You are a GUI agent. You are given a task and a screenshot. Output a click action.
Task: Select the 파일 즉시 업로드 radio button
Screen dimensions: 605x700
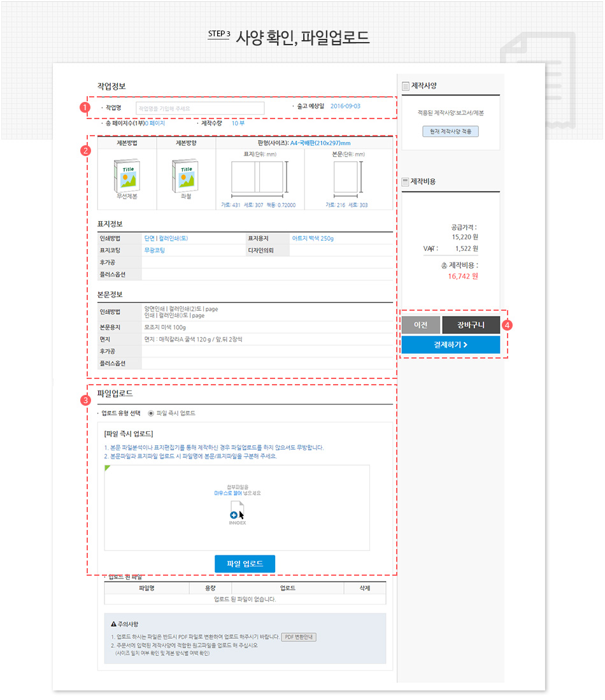(150, 413)
